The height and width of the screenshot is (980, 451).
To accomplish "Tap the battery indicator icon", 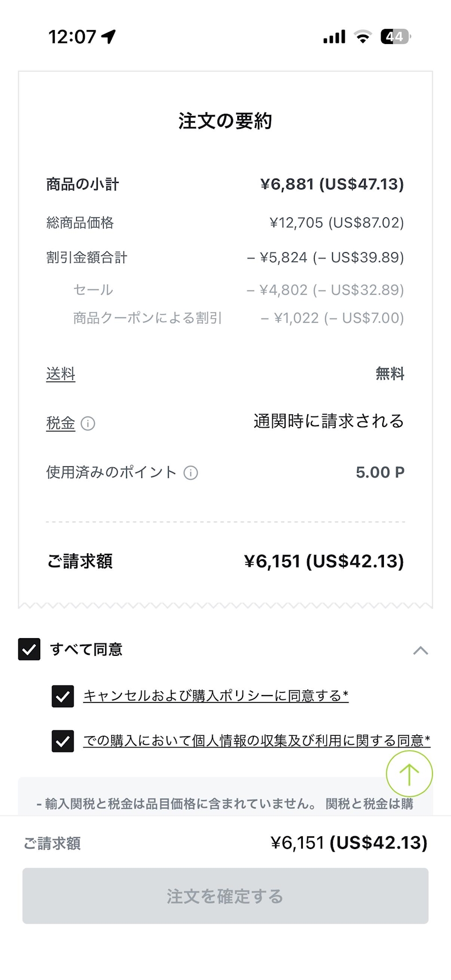I will (x=395, y=36).
